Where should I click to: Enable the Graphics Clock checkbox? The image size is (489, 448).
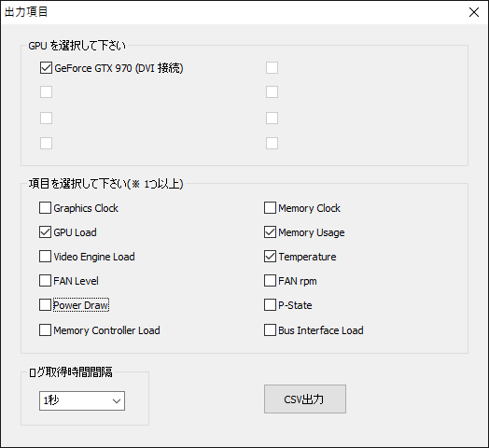click(x=45, y=208)
